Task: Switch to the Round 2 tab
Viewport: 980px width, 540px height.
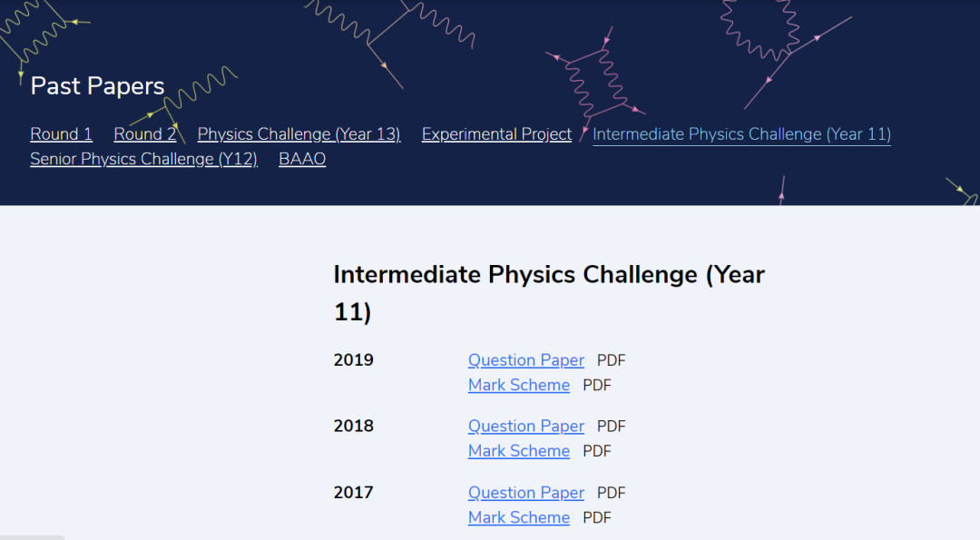Action: [144, 134]
